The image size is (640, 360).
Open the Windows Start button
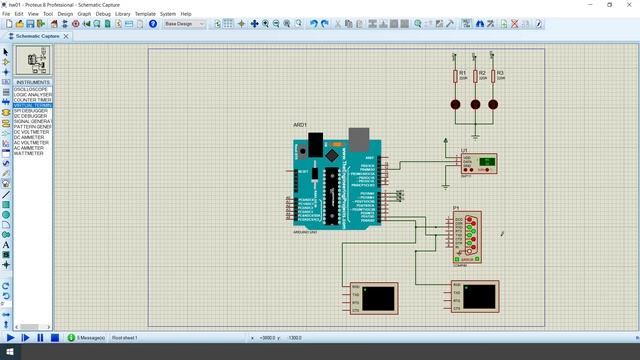pos(10,352)
